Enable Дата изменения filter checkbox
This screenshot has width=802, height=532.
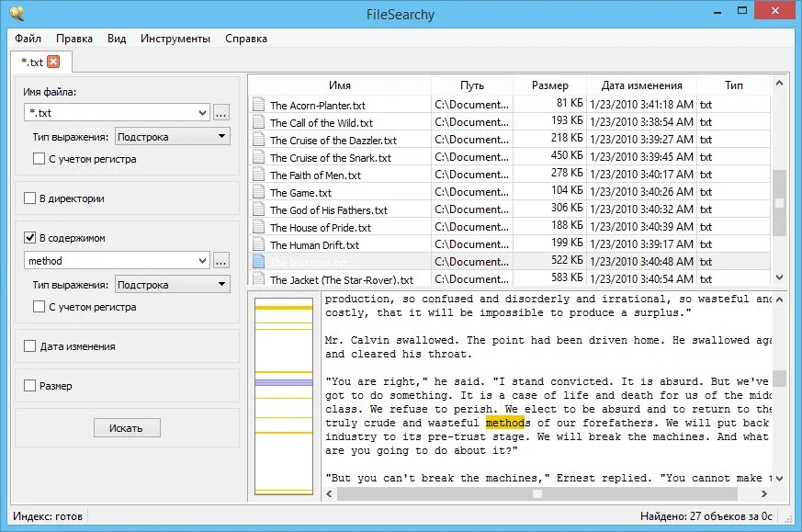coord(29,345)
